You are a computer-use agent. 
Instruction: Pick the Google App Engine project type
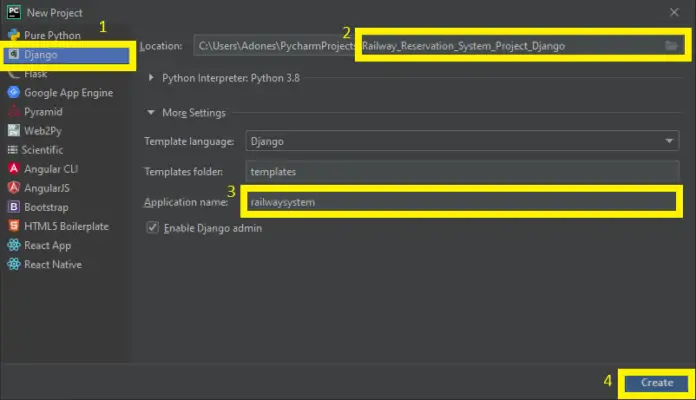[68, 92]
